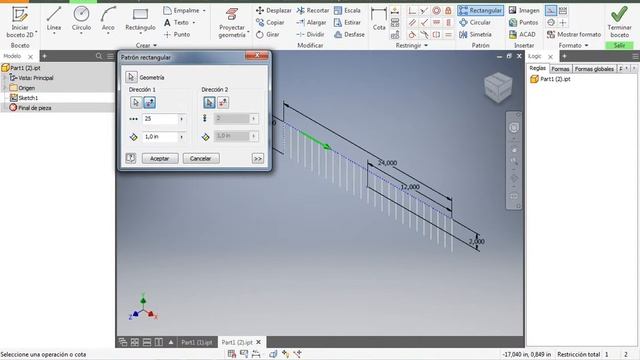Switch to the Formas tab
Viewport: 640px width, 360px height.
point(560,69)
